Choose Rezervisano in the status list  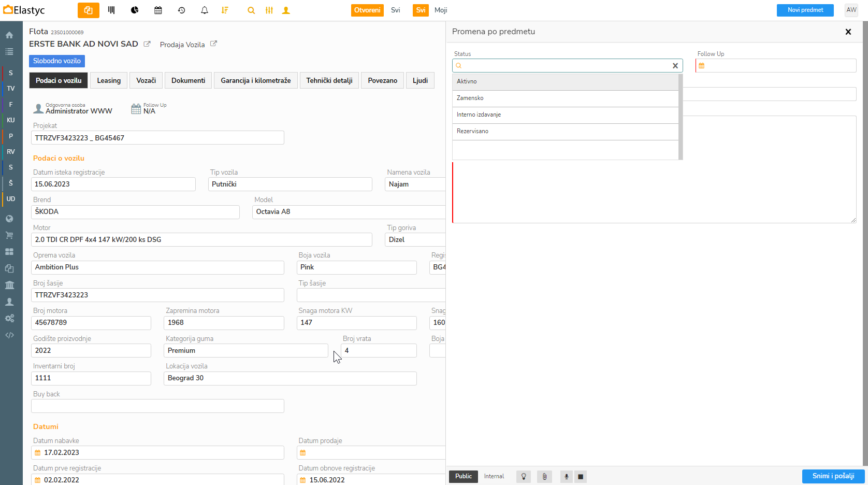(x=565, y=131)
